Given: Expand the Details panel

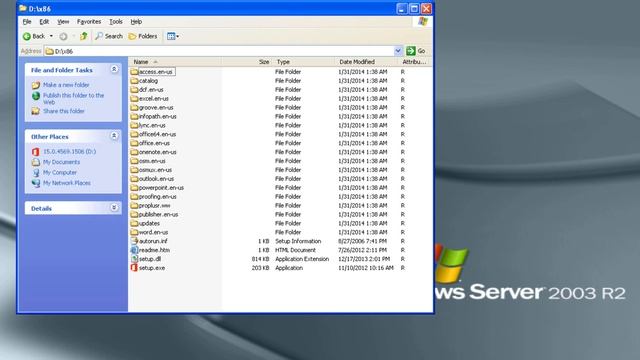Looking at the screenshot, I should [x=114, y=208].
